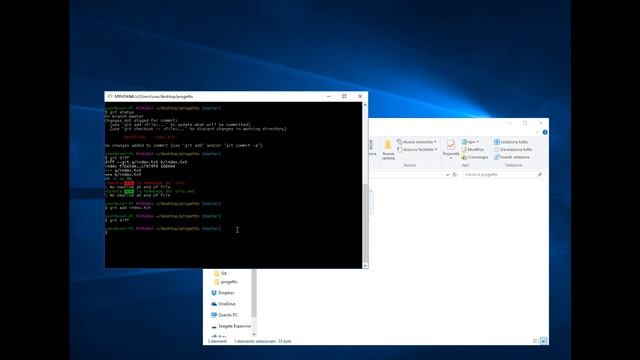640x360 pixels.
Task: Click Seleziona tutto in Explorer ribbon
Action: click(511, 142)
